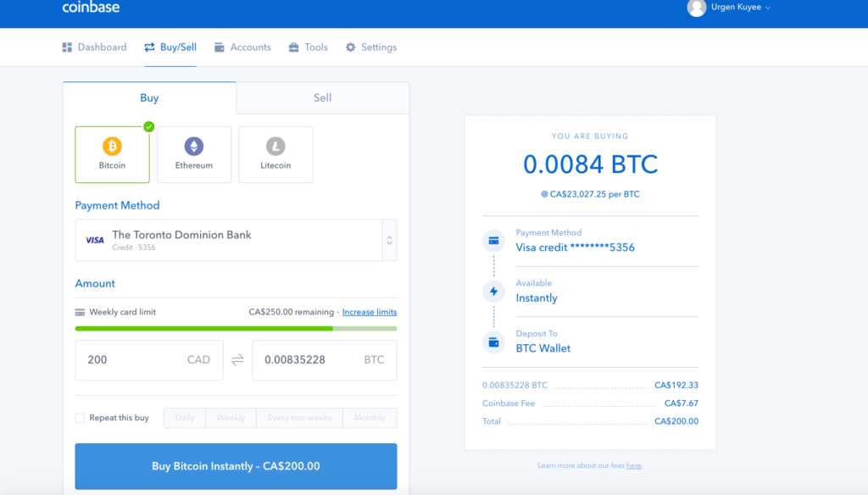
Task: Click the user avatar icon
Action: pos(697,8)
